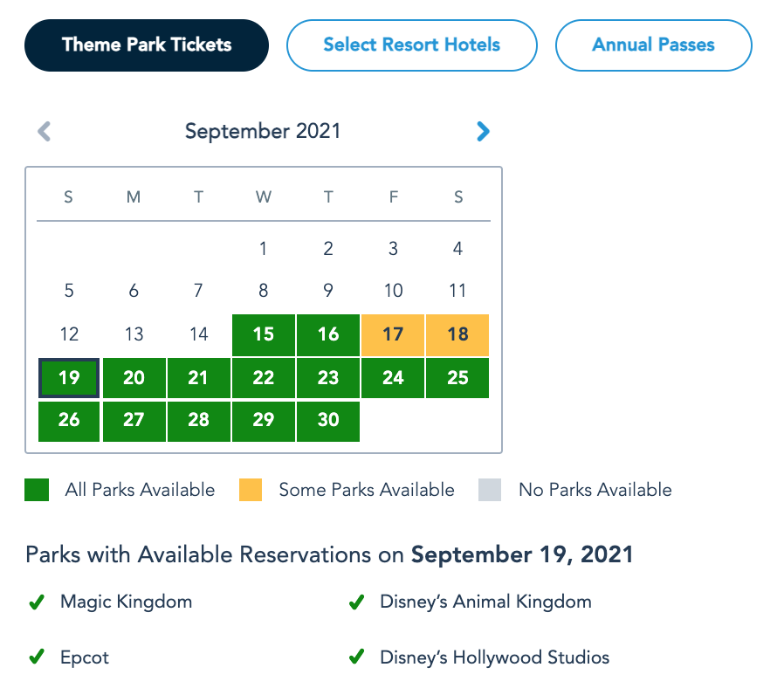Click the Epcot green checkmark
The width and height of the screenshot is (784, 695).
click(x=37, y=657)
